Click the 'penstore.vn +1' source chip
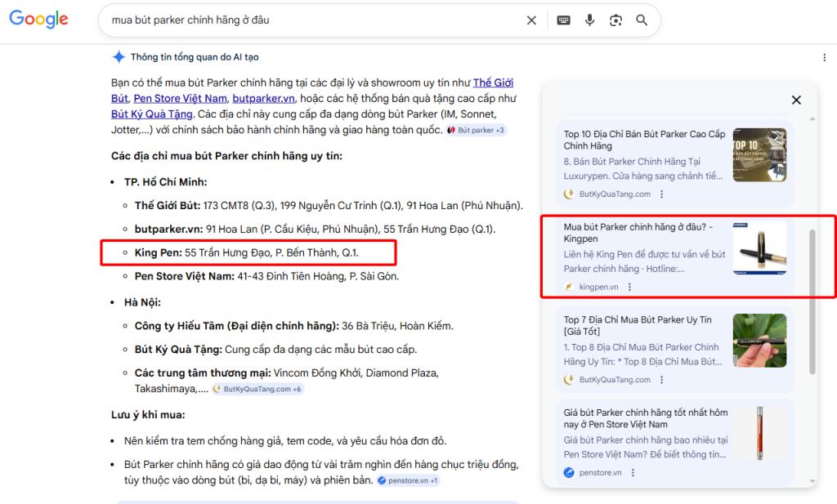The width and height of the screenshot is (837, 504). pos(408,480)
